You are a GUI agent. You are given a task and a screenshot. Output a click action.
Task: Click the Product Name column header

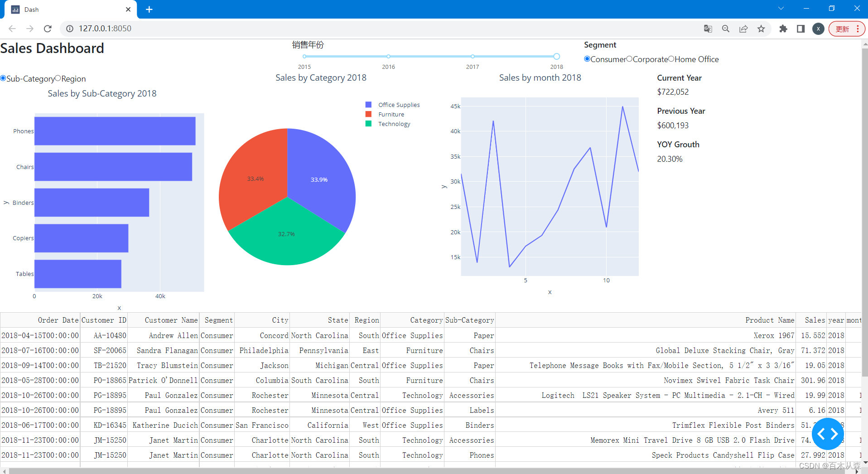(x=646, y=320)
